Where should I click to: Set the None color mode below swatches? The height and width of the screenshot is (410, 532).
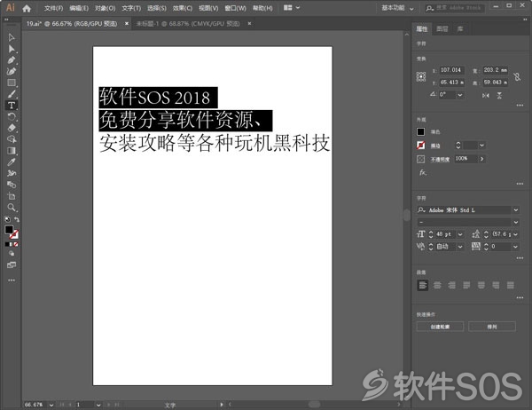click(16, 244)
